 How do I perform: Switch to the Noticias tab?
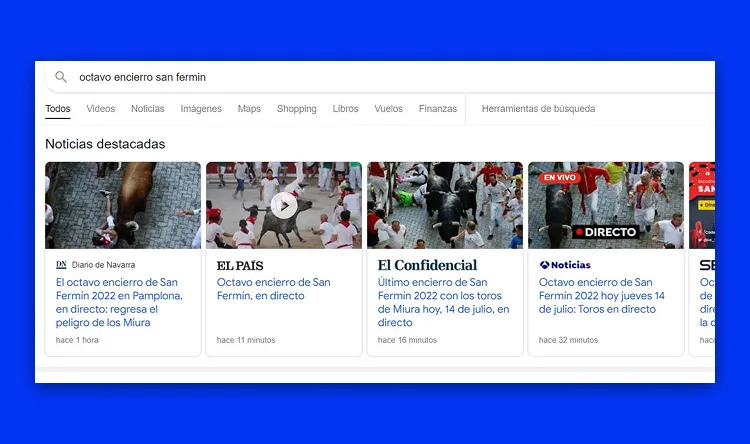(148, 109)
